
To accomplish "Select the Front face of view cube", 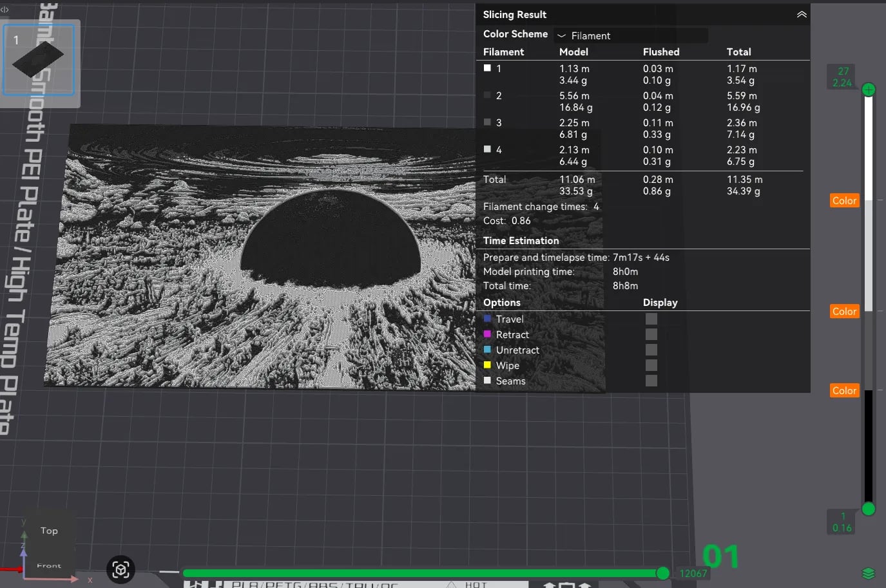I will 49,565.
